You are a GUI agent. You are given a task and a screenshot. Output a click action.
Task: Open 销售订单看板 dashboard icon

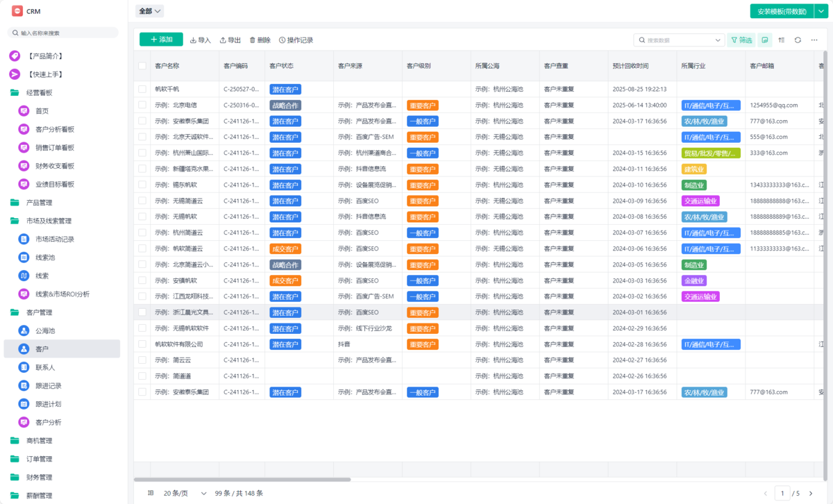click(24, 147)
